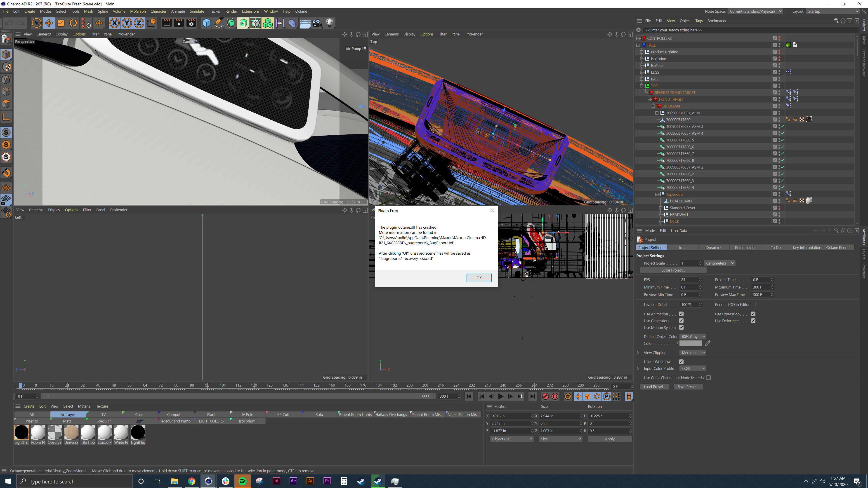Click the Default Object Color swatch

click(x=690, y=343)
